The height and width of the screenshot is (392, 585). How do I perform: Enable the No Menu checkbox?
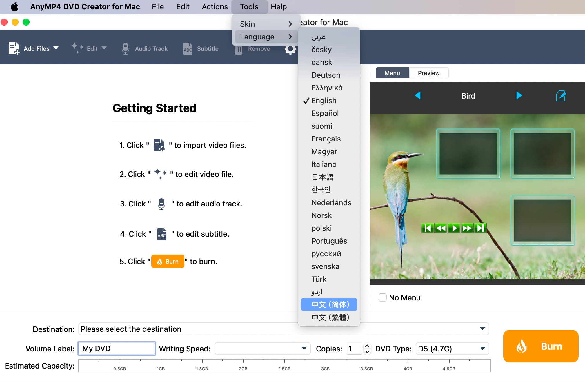point(383,297)
